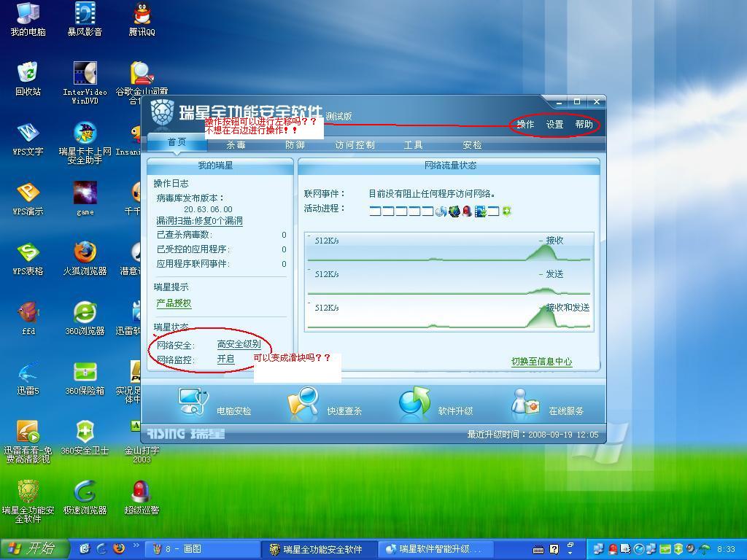Switch to 瑞星软件智能升级 taskbar window
Image resolution: width=747 pixels, height=560 pixels.
[x=435, y=549]
